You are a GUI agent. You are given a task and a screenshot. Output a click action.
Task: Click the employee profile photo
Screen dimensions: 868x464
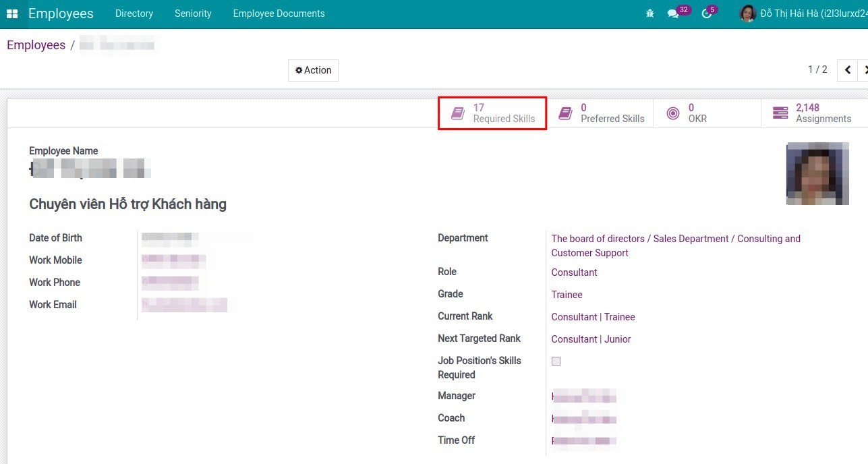(817, 173)
